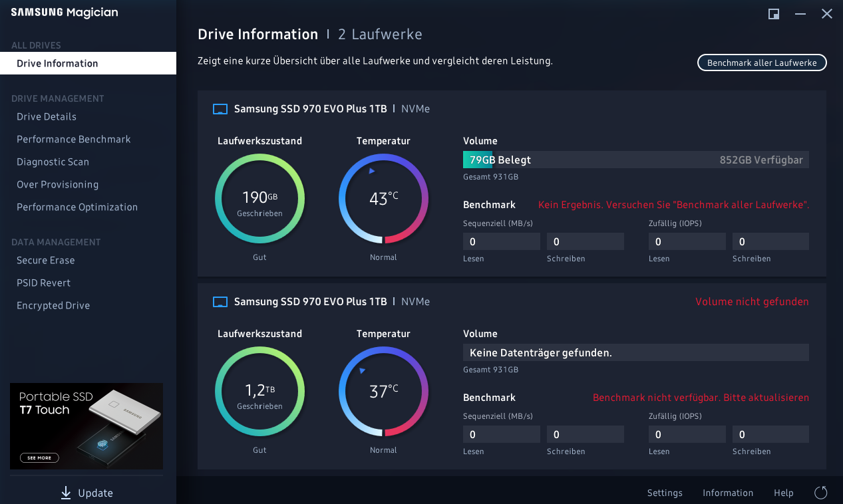843x504 pixels.
Task: Go to Encrypted Drive
Action: (x=53, y=305)
